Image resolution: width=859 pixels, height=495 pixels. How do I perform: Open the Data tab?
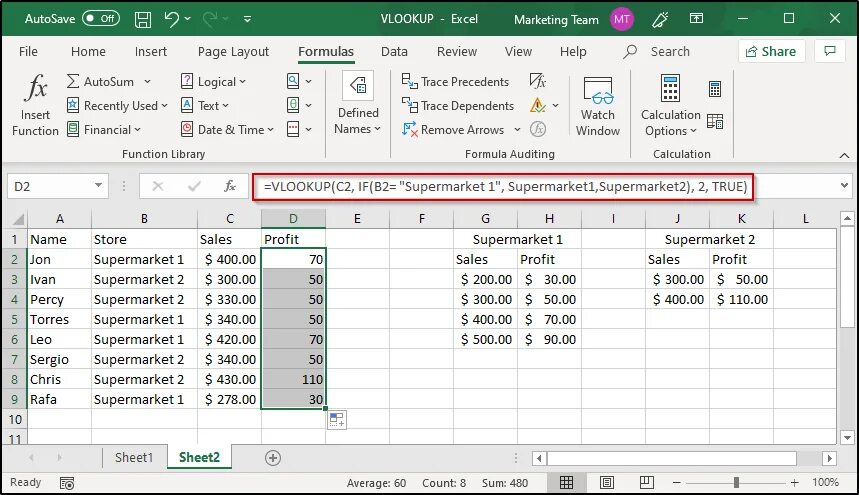394,51
